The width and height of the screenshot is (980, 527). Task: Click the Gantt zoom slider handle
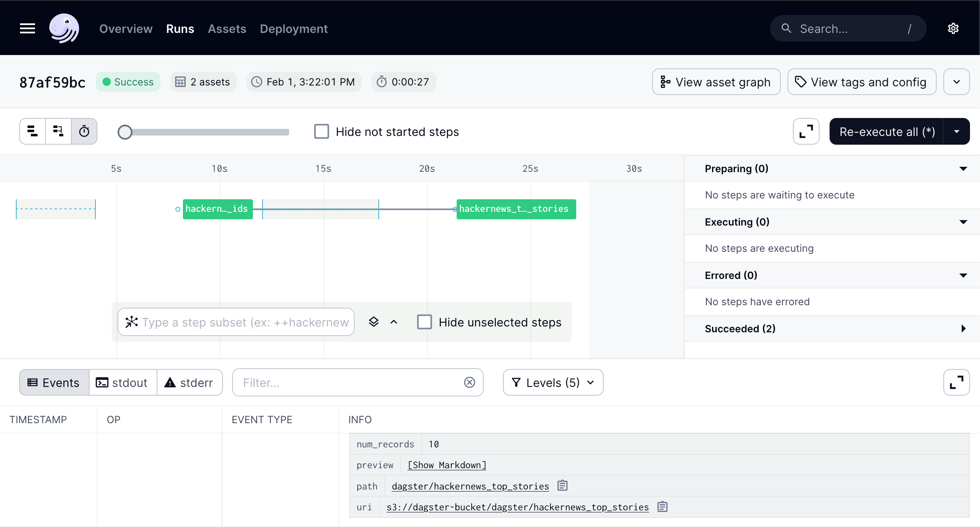pyautogui.click(x=125, y=132)
